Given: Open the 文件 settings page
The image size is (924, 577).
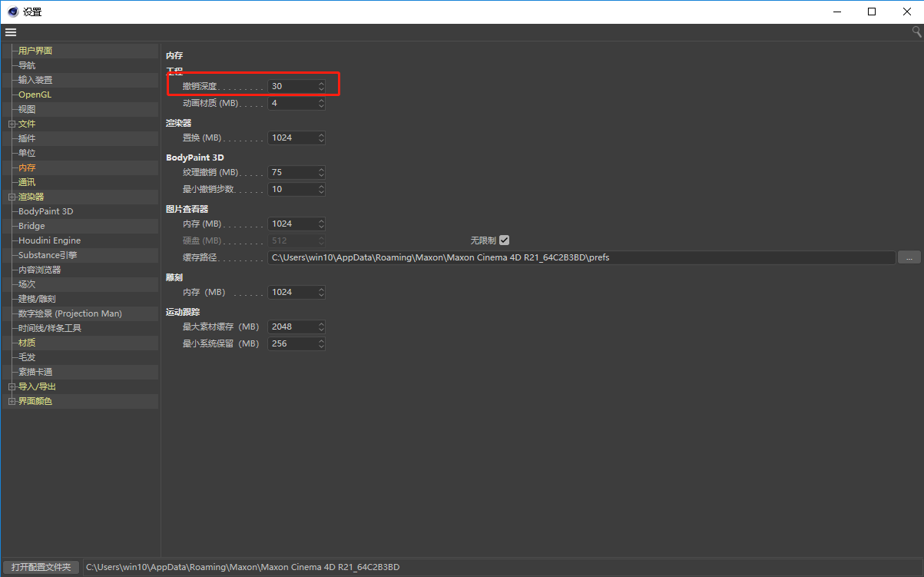Looking at the screenshot, I should [x=27, y=124].
